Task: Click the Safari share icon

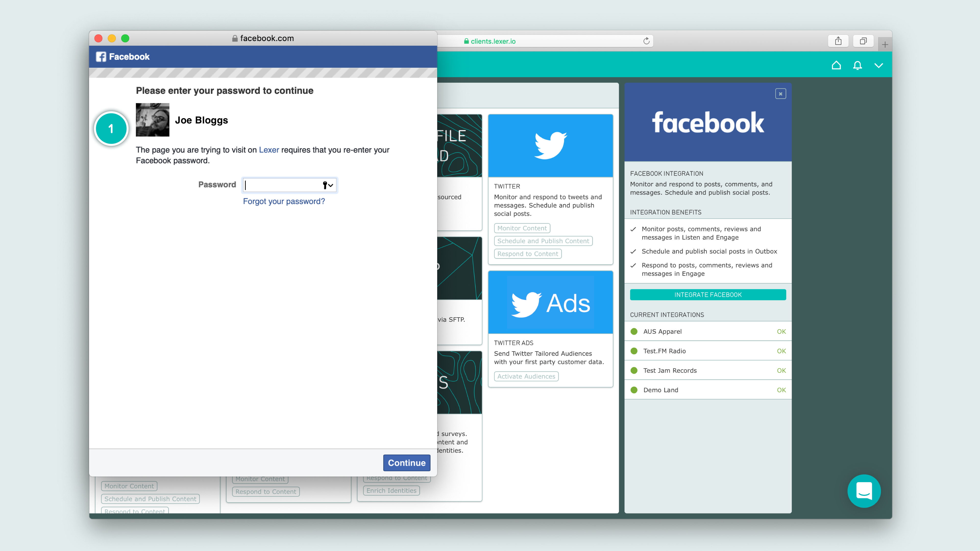Action: tap(838, 41)
